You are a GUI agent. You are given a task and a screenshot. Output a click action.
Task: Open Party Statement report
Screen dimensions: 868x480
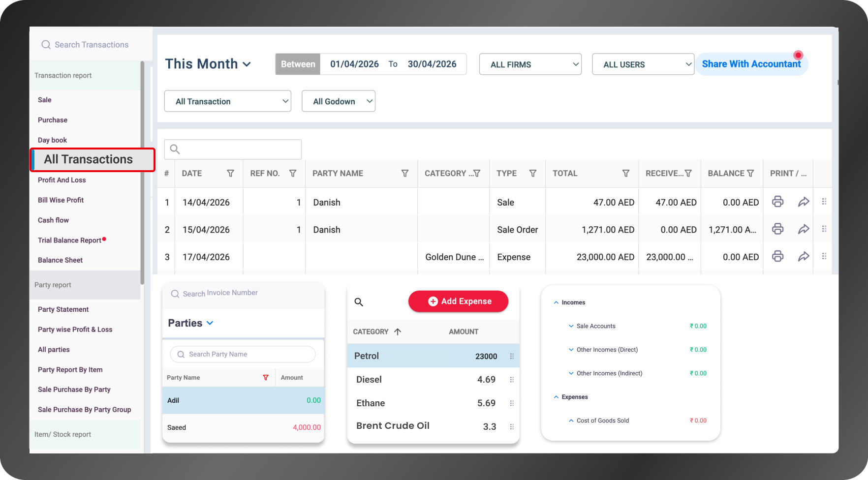click(x=63, y=309)
